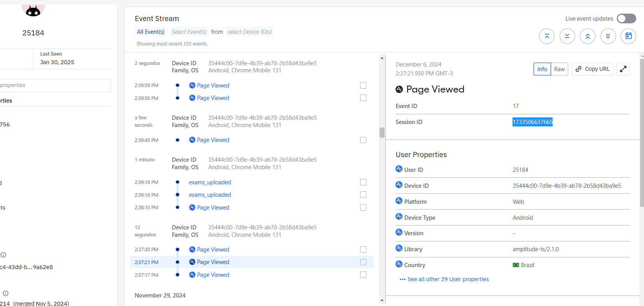Check the box for 2:39:59 PM Page Viewed
The width and height of the screenshot is (644, 306).
pyautogui.click(x=363, y=85)
